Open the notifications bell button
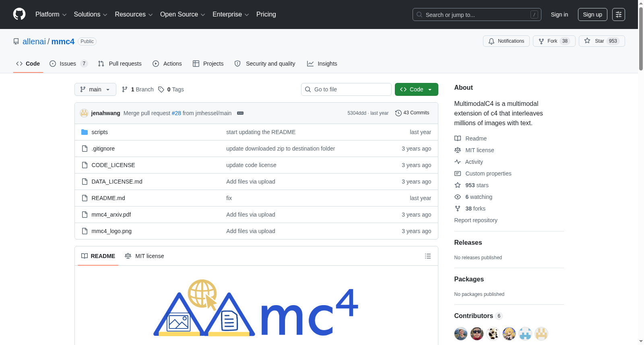 (506, 41)
